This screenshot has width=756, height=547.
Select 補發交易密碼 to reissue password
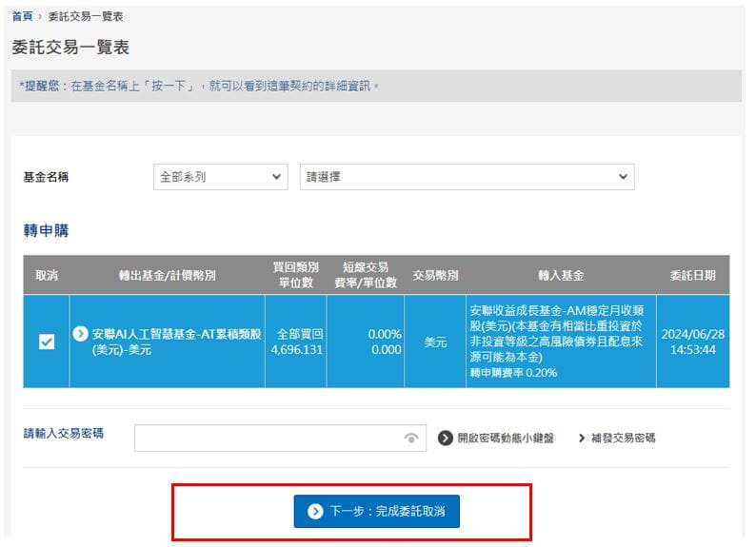coord(623,438)
